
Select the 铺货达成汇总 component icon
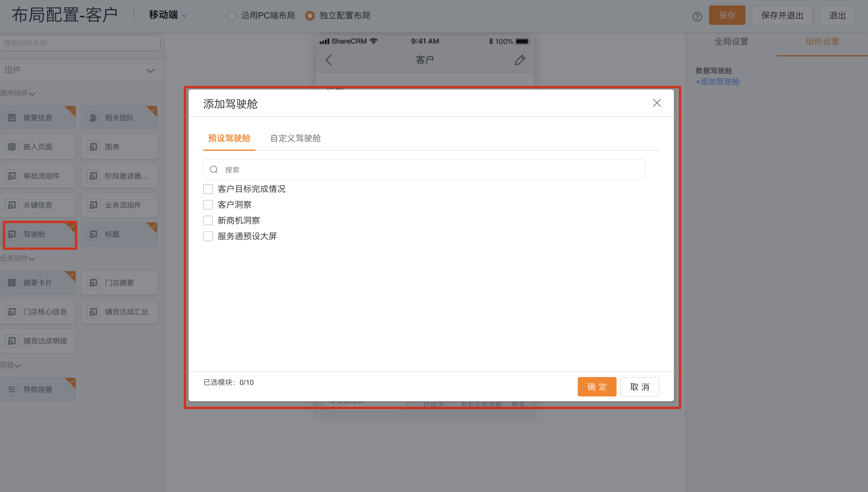[93, 312]
